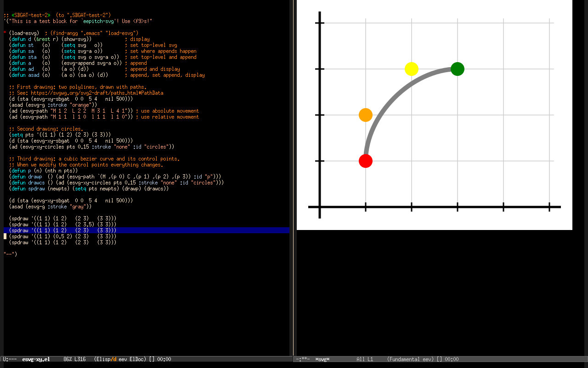The width and height of the screenshot is (588, 368).
Task: Click the orange control point circle
Action: pyautogui.click(x=365, y=115)
